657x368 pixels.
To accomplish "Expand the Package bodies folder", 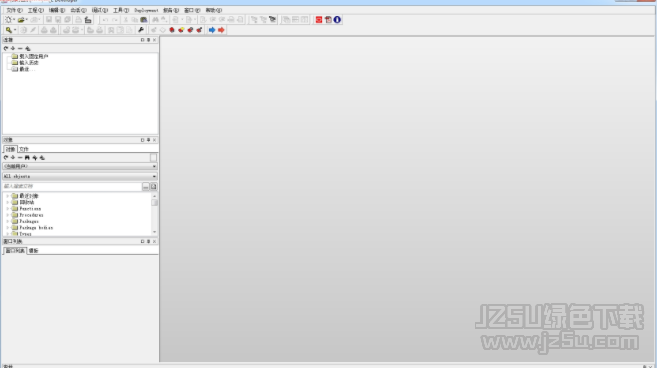I will [x=8, y=228].
